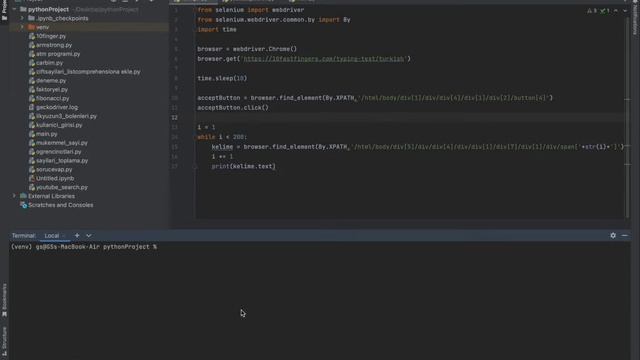Open armstrong.py in the project tree
The image size is (640, 360).
(x=53, y=45)
